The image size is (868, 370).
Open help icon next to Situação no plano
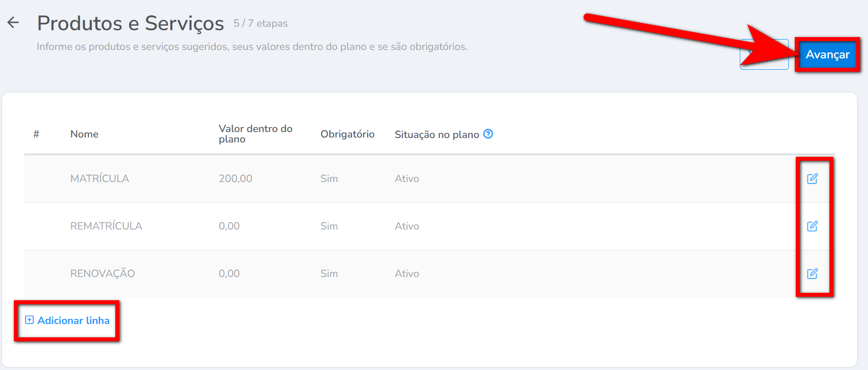[488, 134]
